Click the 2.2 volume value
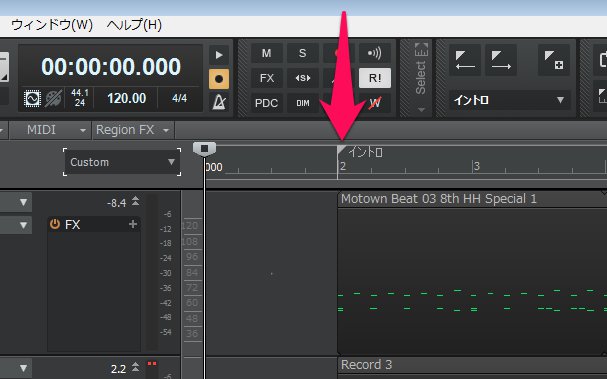Screen dimensions: 607x379 [118, 369]
